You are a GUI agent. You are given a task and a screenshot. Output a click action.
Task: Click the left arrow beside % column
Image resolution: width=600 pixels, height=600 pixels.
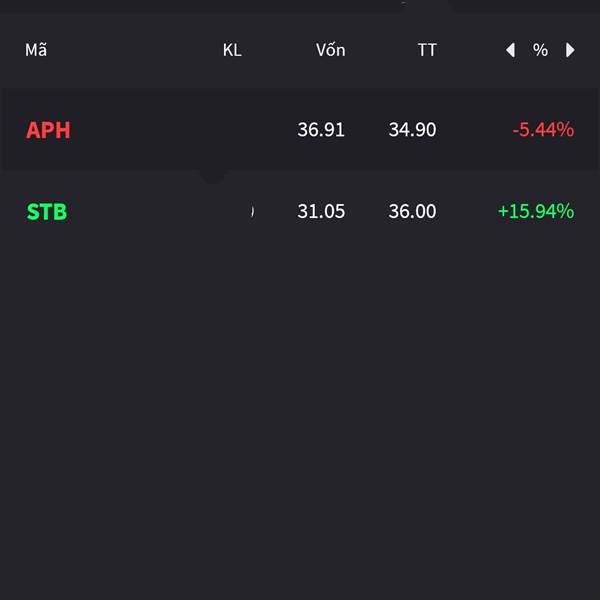tap(510, 50)
